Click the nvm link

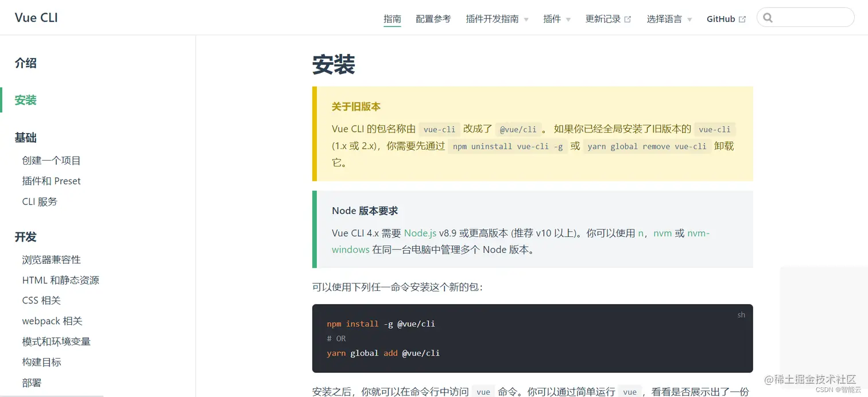click(663, 233)
